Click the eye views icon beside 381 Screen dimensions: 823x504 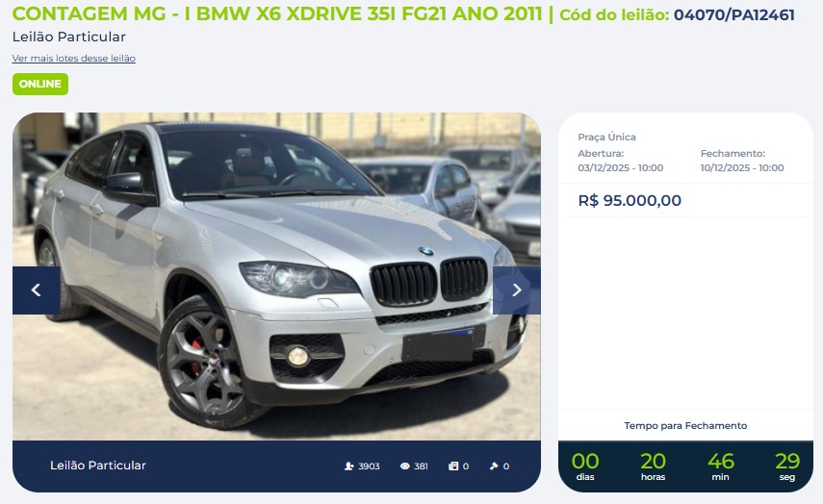(x=404, y=466)
